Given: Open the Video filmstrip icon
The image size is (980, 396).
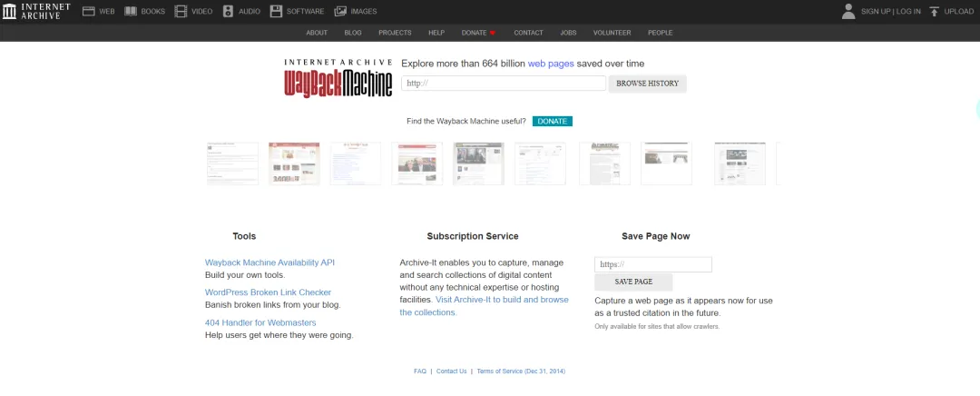Looking at the screenshot, I should pyautogui.click(x=181, y=11).
